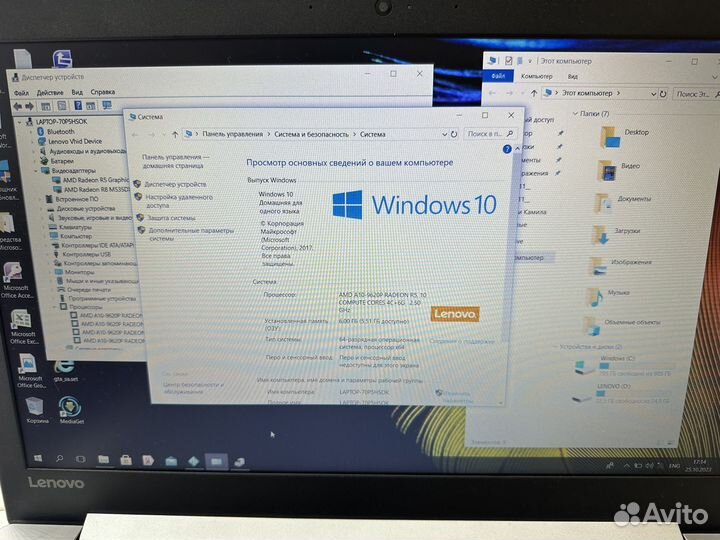
Task: Select the Изображения folder
Action: (620, 266)
